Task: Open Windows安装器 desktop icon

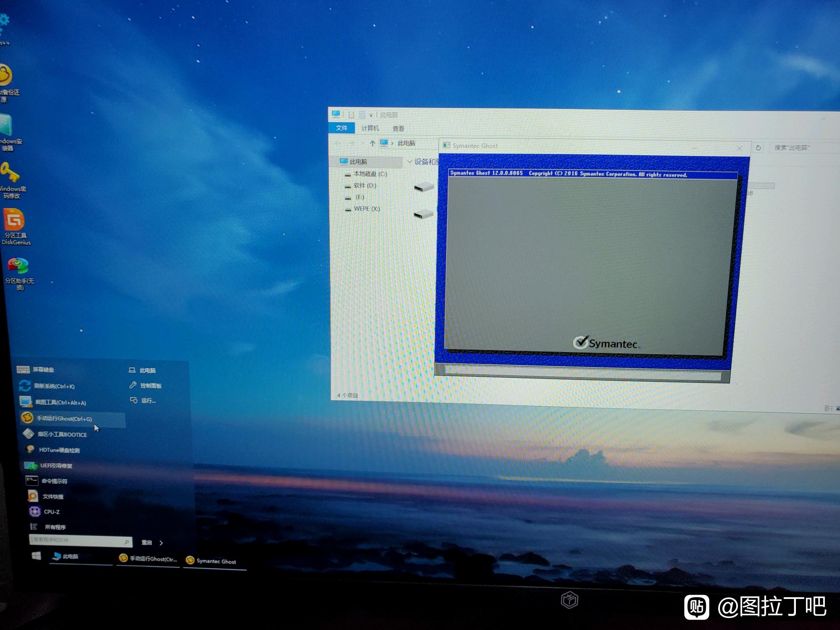Action: pos(10,133)
